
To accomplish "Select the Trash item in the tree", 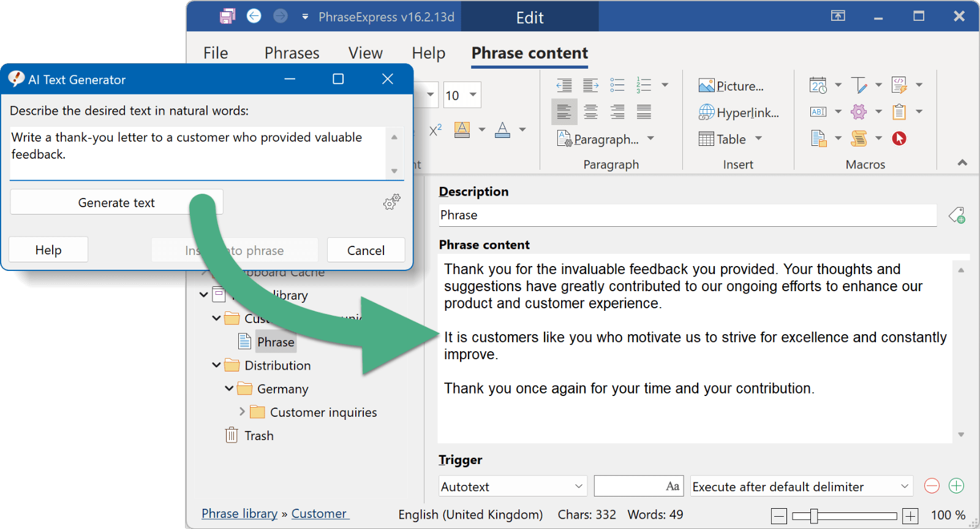I will click(259, 436).
